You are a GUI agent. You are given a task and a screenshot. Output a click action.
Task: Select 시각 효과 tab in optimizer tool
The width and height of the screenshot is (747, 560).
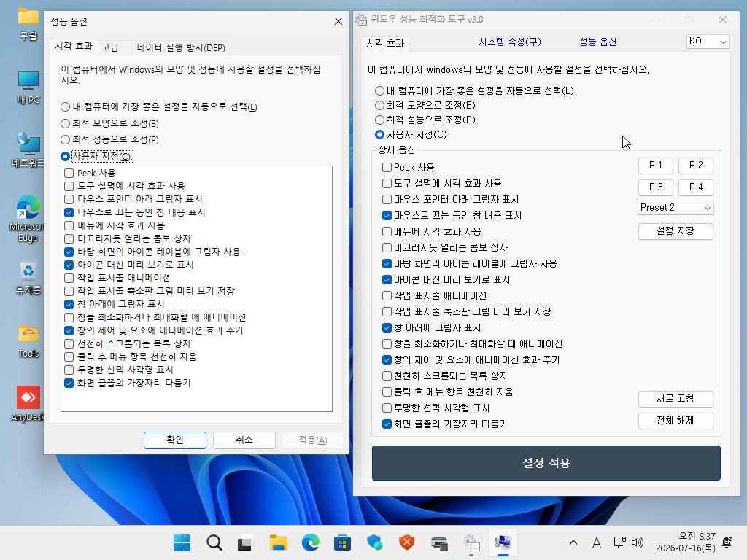click(x=385, y=43)
